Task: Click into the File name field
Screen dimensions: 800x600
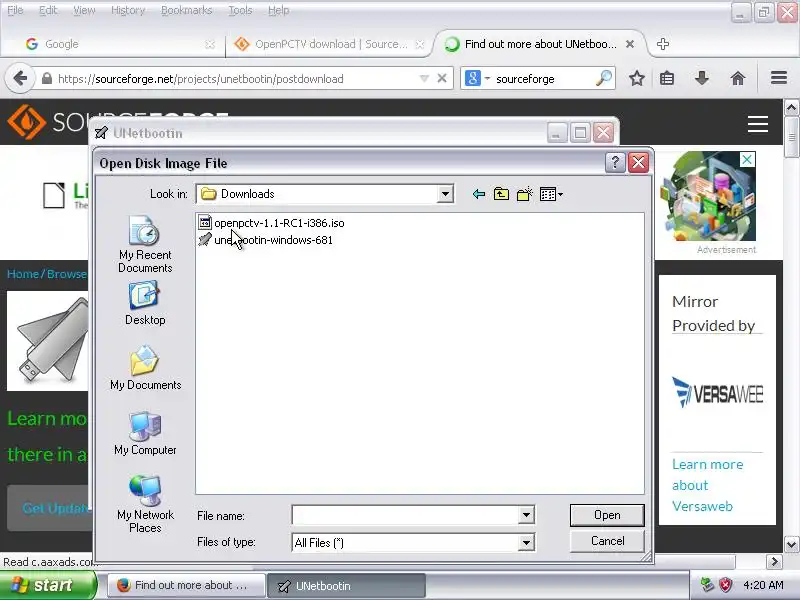Action: [406, 515]
